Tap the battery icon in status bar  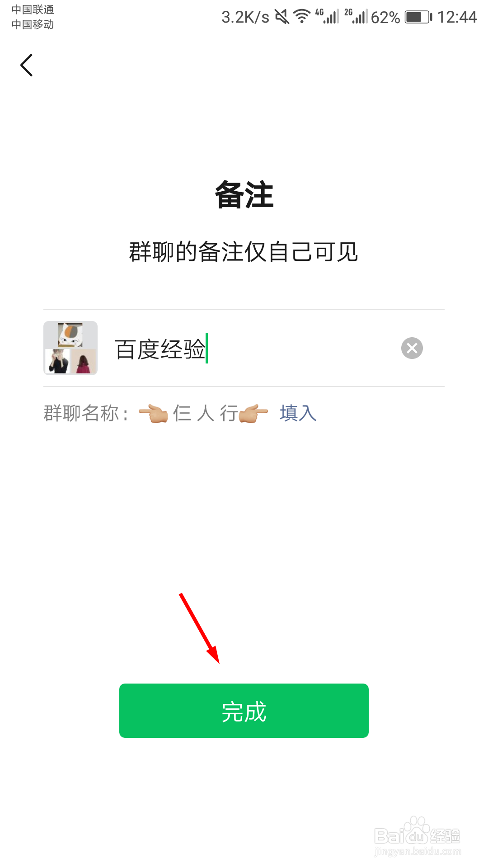[418, 17]
